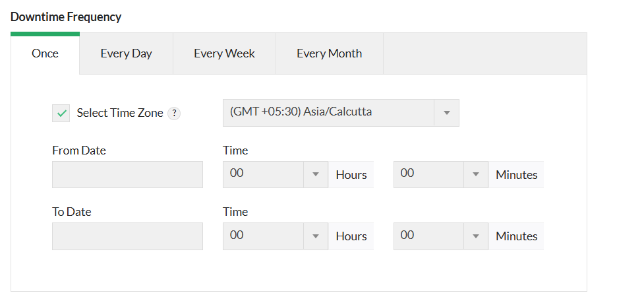Image resolution: width=644 pixels, height=303 pixels.
Task: Open the Asia/Calcutta time zone combo box
Action: [328, 112]
